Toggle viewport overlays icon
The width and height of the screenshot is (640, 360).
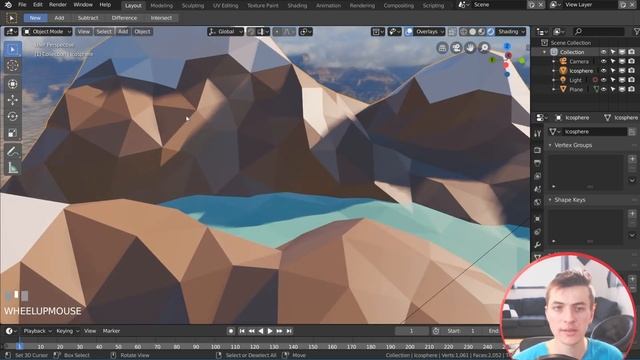click(x=409, y=31)
